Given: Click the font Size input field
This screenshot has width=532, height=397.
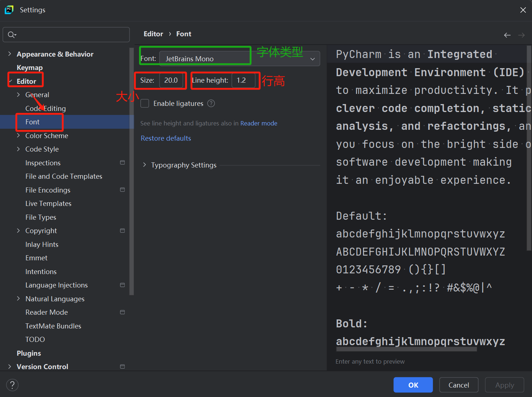Looking at the screenshot, I should point(171,80).
